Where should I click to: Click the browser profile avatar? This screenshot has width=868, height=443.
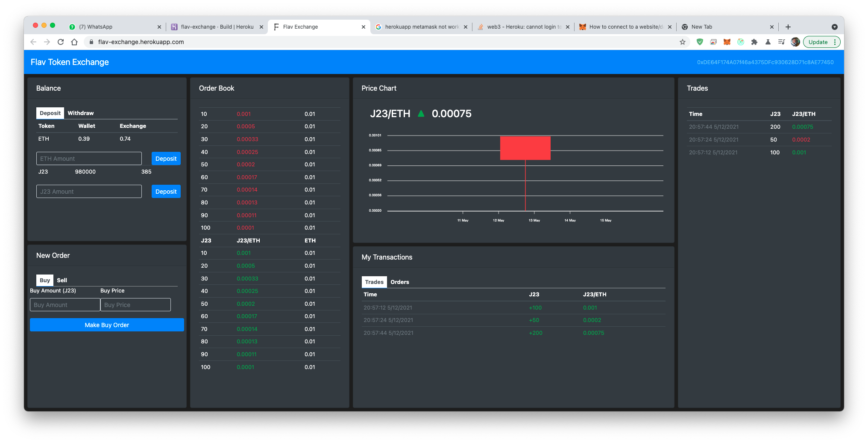click(x=795, y=42)
